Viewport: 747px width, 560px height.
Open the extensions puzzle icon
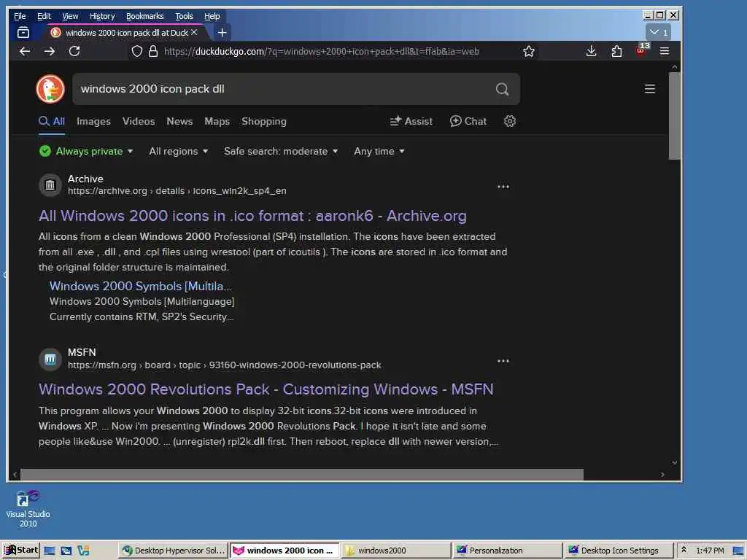coord(616,52)
